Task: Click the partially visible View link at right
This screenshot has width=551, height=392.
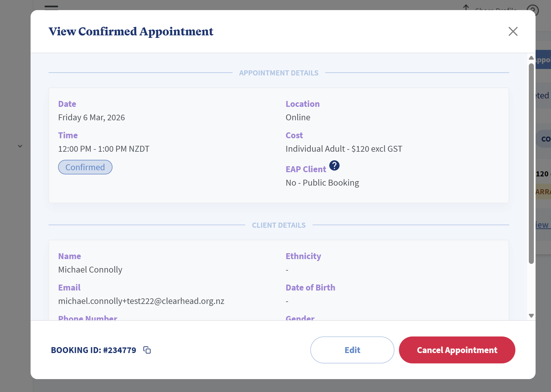Action: [x=542, y=225]
